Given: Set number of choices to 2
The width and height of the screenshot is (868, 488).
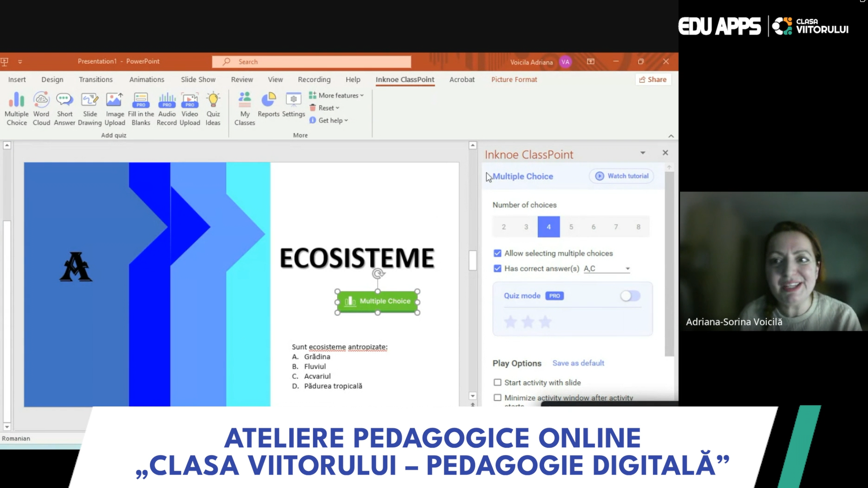Looking at the screenshot, I should pos(504,227).
